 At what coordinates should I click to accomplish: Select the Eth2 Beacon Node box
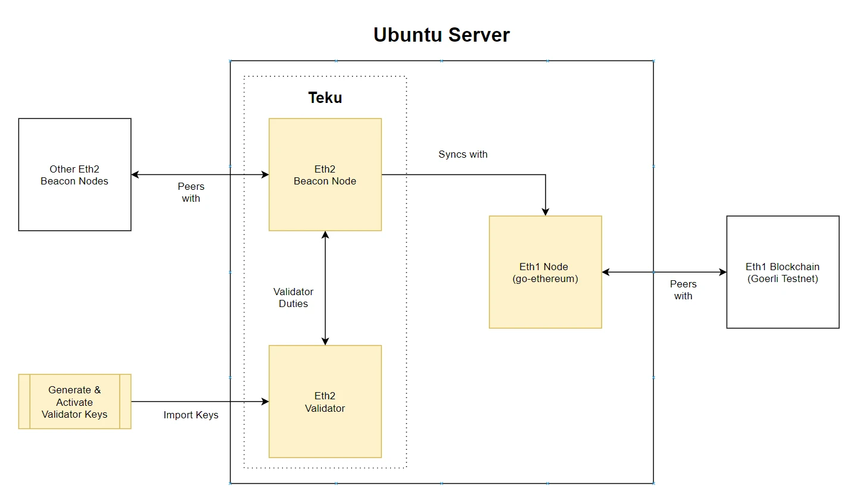click(325, 174)
